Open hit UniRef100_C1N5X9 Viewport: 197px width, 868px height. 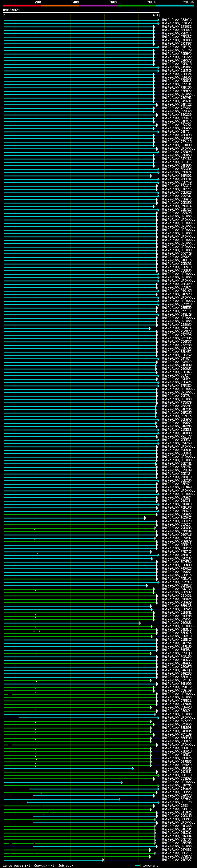point(176,71)
